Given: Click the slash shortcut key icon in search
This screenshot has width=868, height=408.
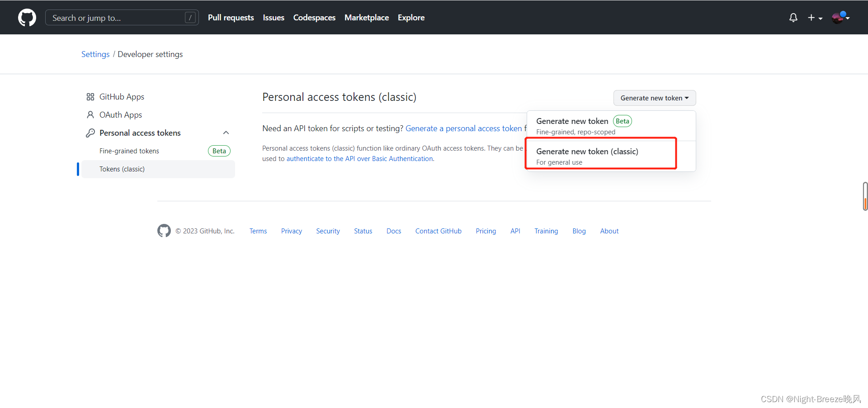Looking at the screenshot, I should pyautogui.click(x=190, y=18).
